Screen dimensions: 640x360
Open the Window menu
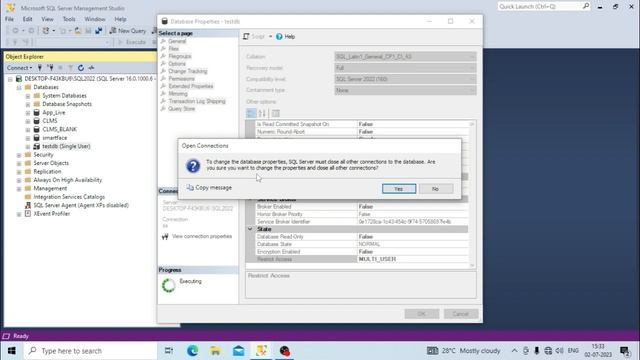tap(95, 19)
